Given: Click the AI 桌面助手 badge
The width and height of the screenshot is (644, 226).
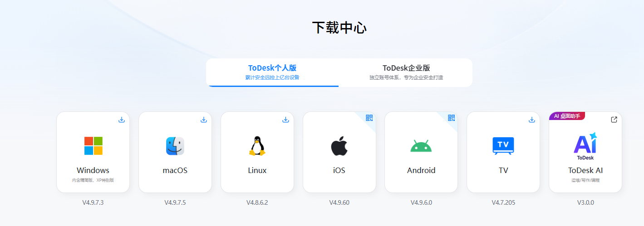Looking at the screenshot, I should click(567, 116).
